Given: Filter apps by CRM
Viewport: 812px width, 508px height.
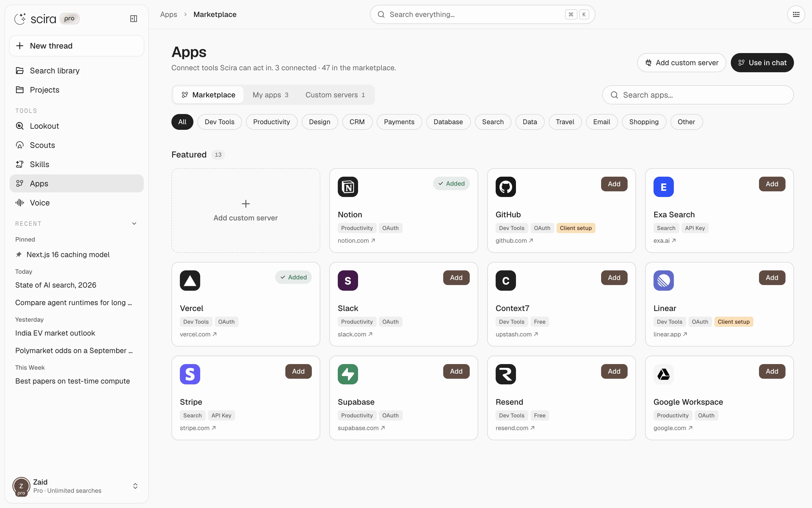Looking at the screenshot, I should pos(357,122).
